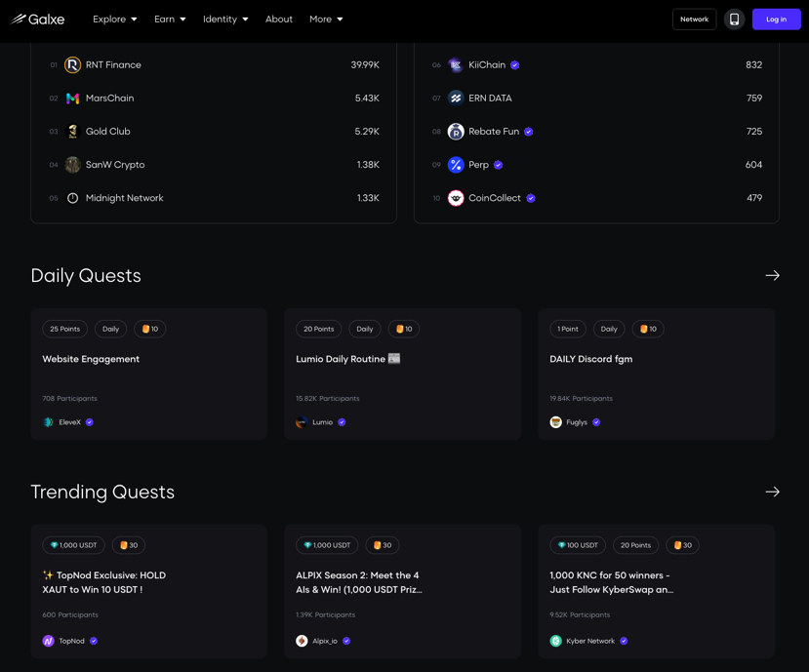Expand the Identity dropdown menu
This screenshot has height=672, width=809.
click(x=225, y=20)
